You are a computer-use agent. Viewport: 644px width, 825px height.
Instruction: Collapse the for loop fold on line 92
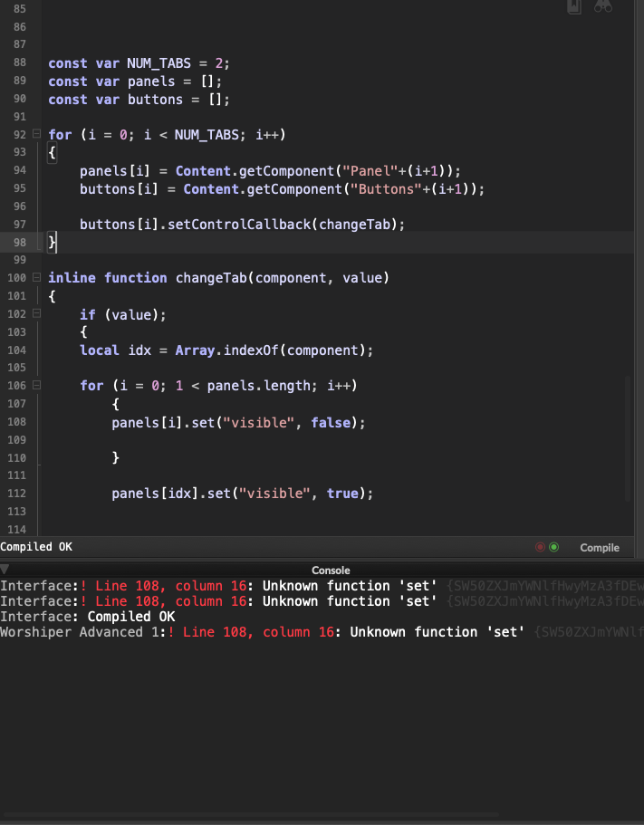point(36,134)
